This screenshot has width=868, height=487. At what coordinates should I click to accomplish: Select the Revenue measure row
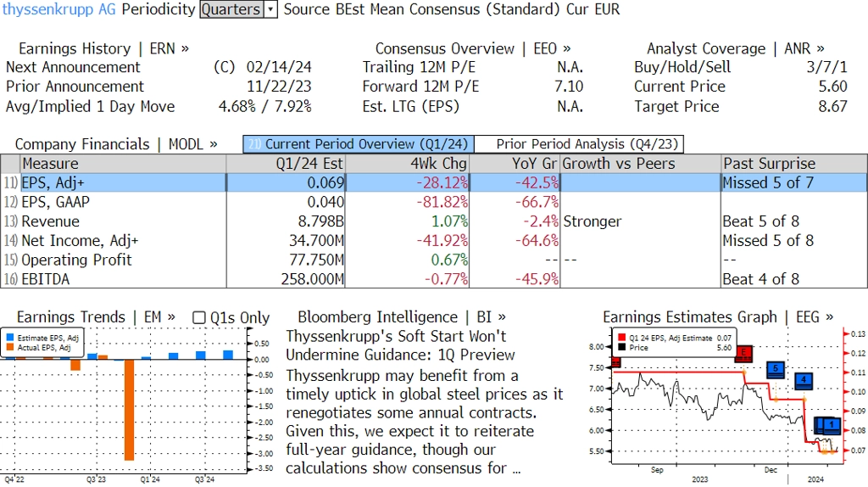point(434,221)
